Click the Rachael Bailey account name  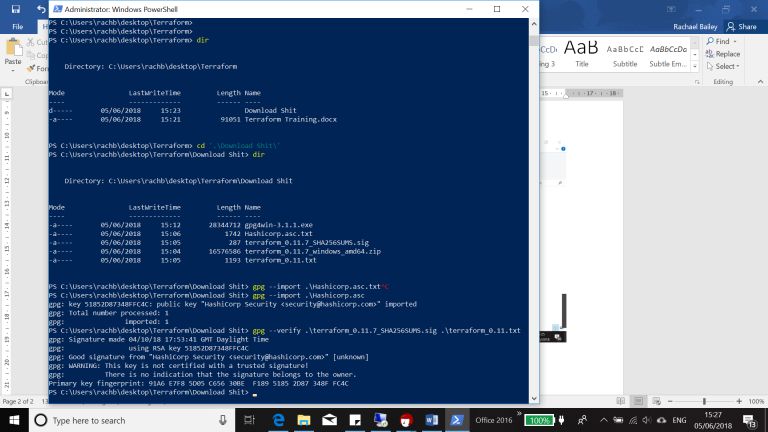695,26
